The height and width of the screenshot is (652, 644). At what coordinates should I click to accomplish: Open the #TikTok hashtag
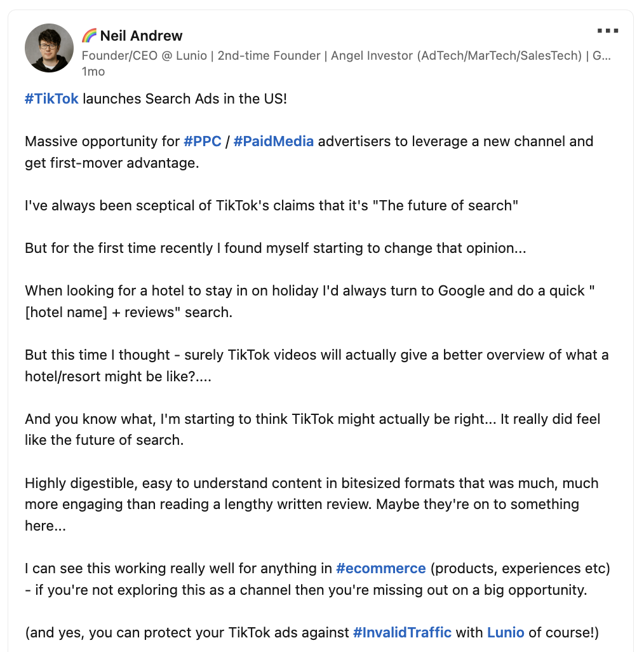51,99
